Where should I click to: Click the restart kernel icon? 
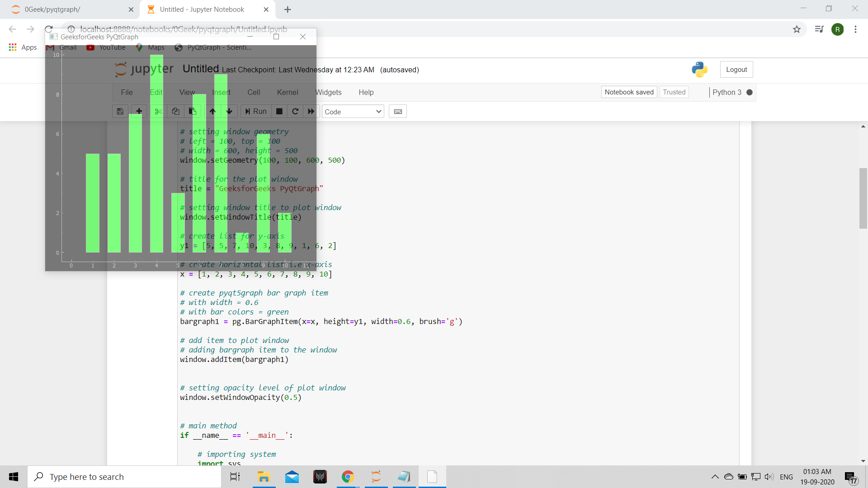click(295, 112)
